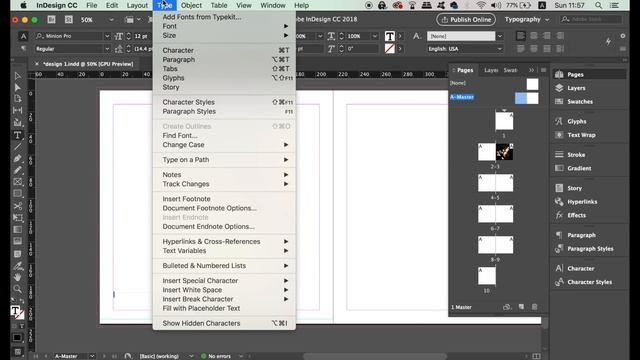The height and width of the screenshot is (360, 640).
Task: Select the Direct Selection tool
Action: [18, 88]
